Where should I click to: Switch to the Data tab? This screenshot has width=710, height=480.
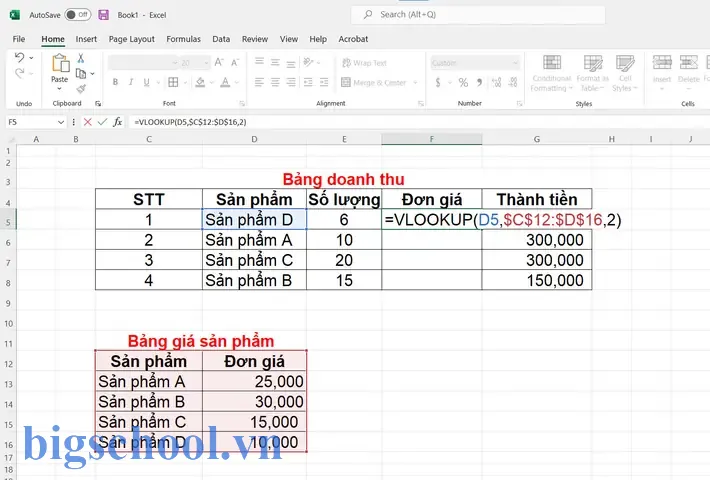coord(221,39)
